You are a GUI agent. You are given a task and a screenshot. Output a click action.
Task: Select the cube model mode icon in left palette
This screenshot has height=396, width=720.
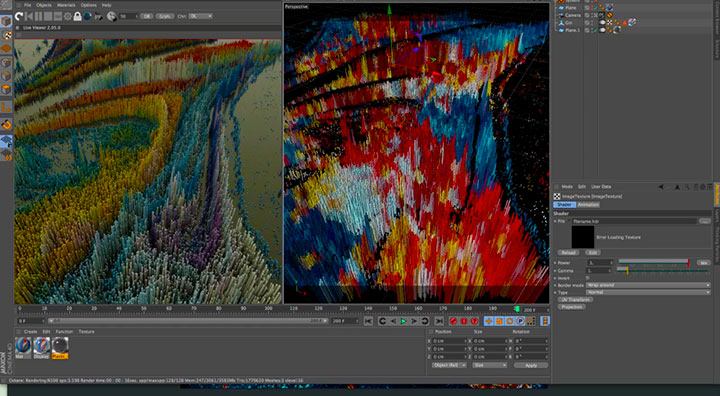[x=6, y=22]
